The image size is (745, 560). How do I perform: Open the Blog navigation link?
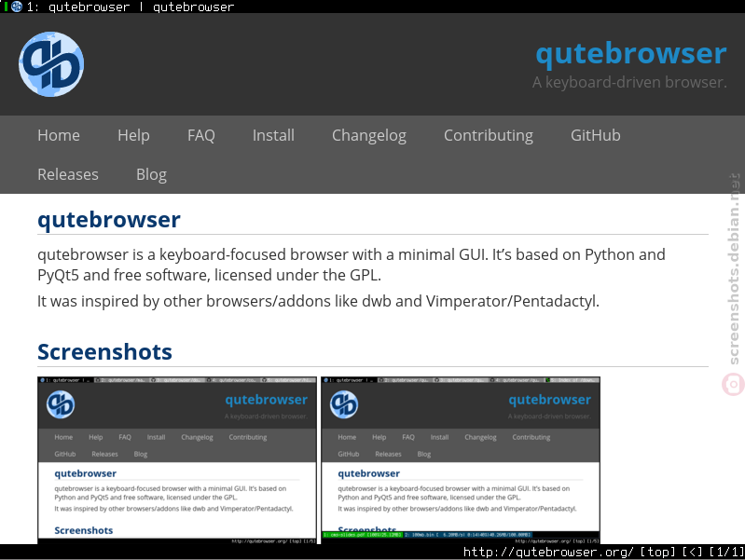pos(151,174)
